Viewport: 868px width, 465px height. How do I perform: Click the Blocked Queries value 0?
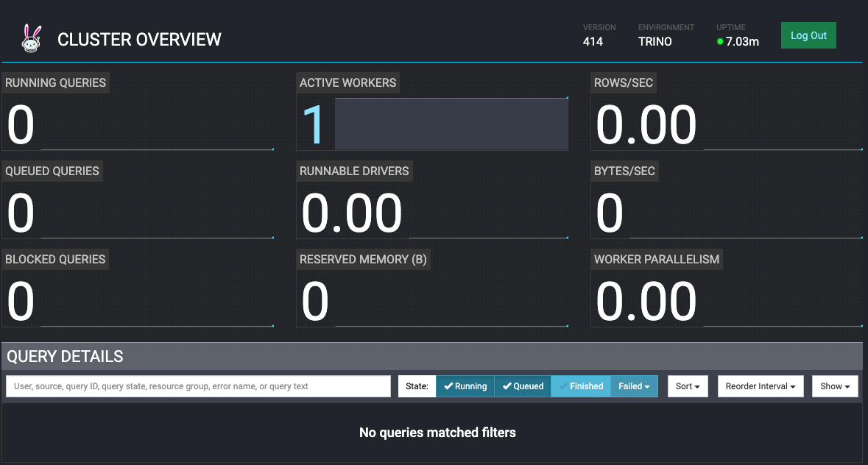click(21, 302)
